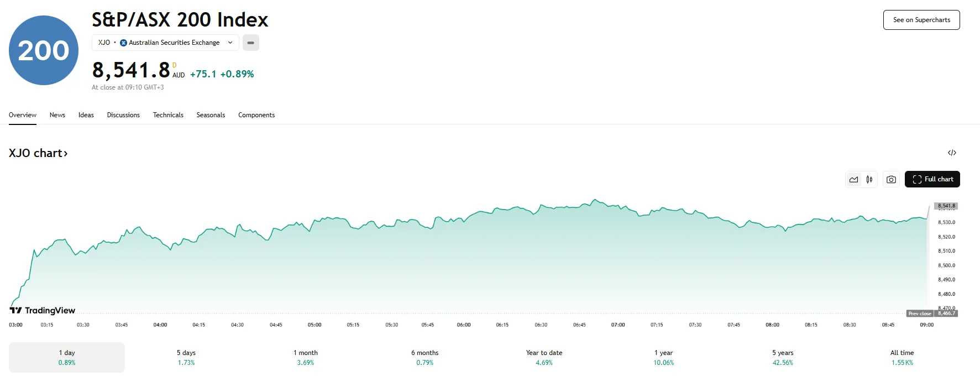Enable the All time performance view
The height and width of the screenshot is (381, 980).
pyautogui.click(x=903, y=357)
